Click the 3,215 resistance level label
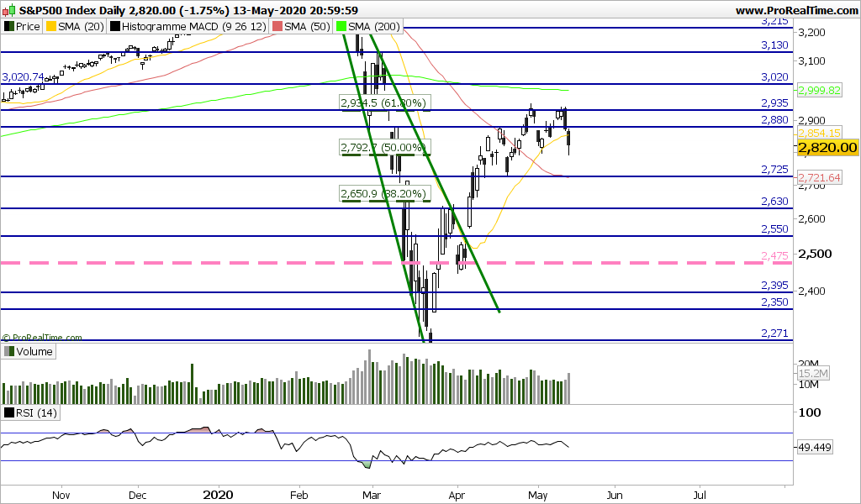Screen dimensions: 861x504 (x=774, y=21)
